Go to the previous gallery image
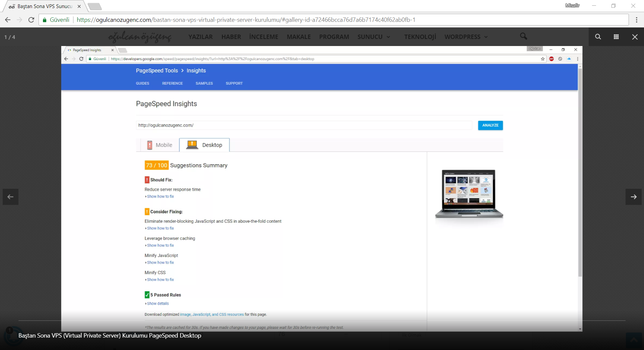The image size is (644, 350). click(10, 197)
